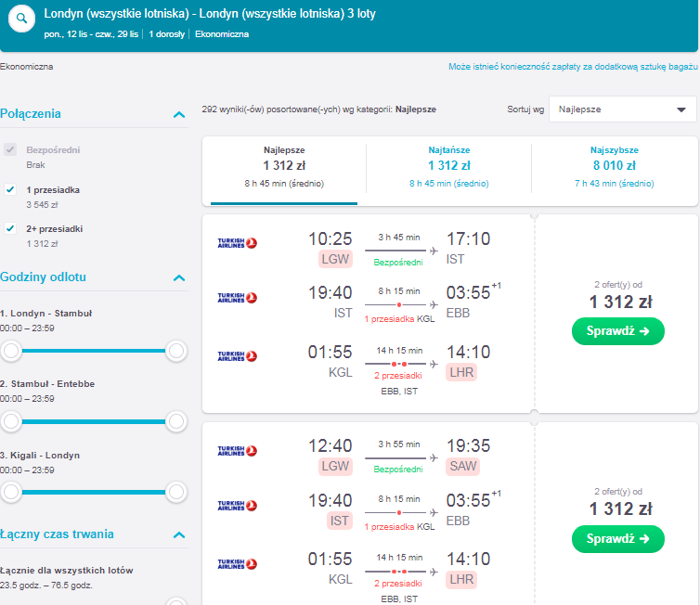
Task: Click Turkish Airlines logo beside 01:55 KGL in first result
Action: click(237, 356)
